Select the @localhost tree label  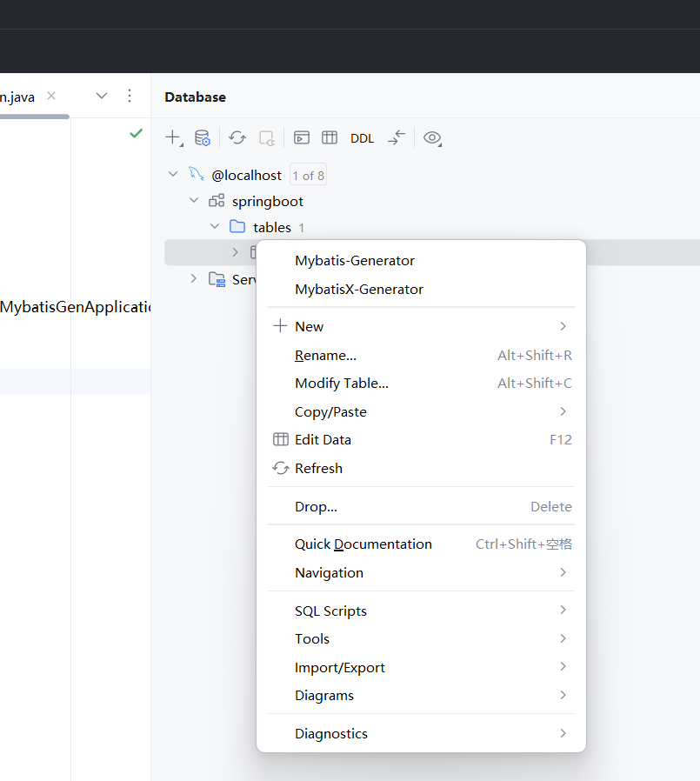coord(246,176)
